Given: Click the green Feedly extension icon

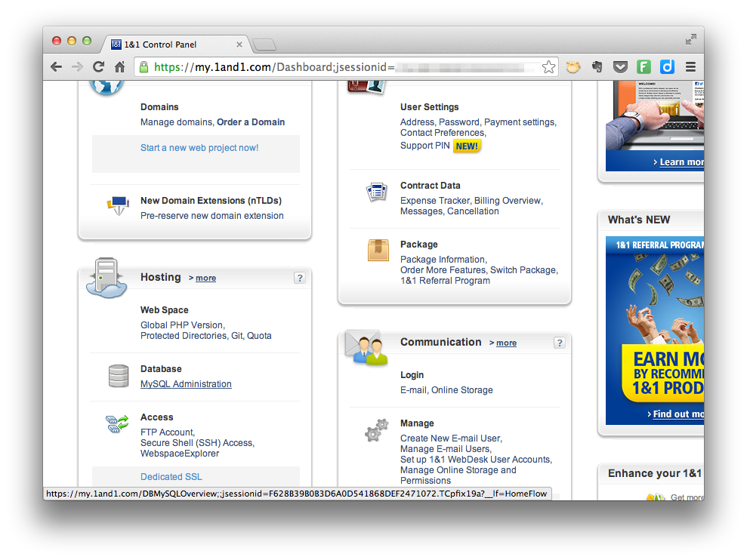Looking at the screenshot, I should point(644,67).
